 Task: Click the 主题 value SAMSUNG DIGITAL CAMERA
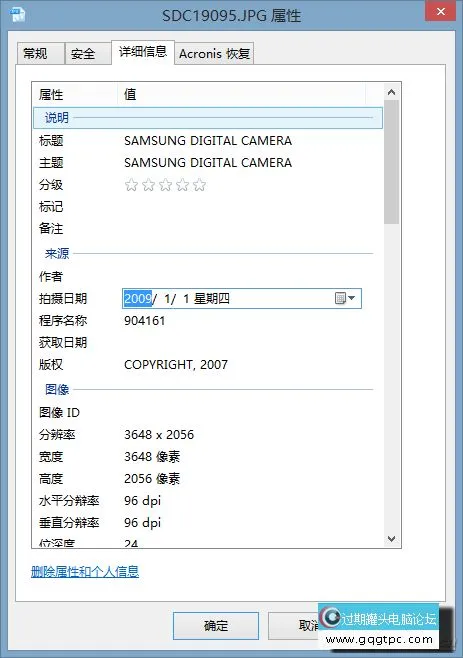(208, 162)
